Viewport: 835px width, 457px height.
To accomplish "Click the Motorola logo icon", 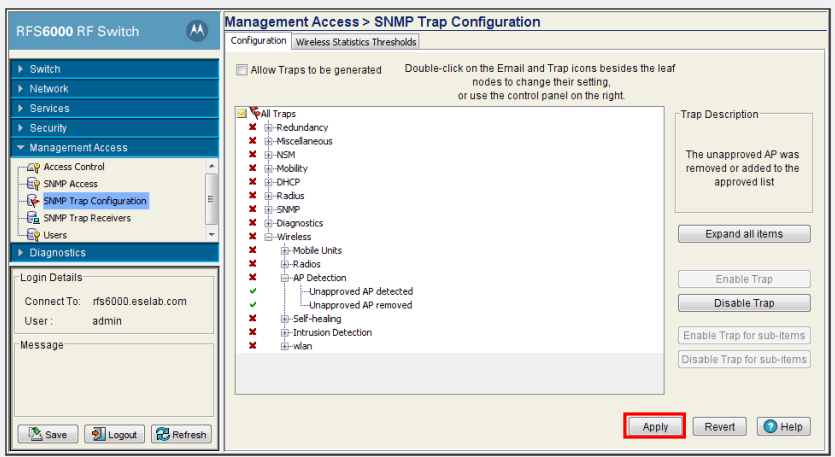I will coord(197,30).
